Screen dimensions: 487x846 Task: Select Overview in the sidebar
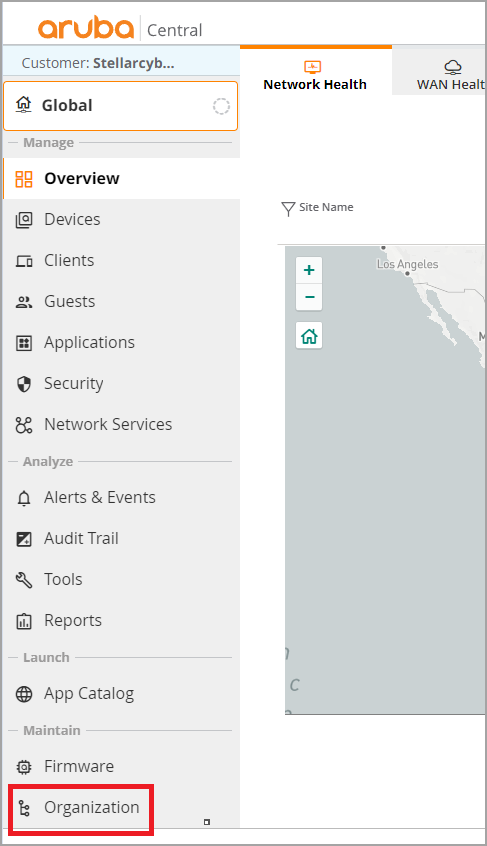(121, 179)
